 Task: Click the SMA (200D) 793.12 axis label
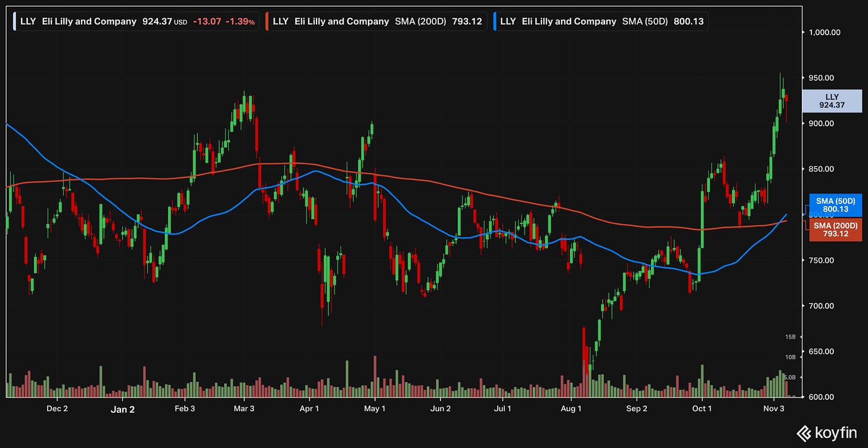tap(836, 229)
